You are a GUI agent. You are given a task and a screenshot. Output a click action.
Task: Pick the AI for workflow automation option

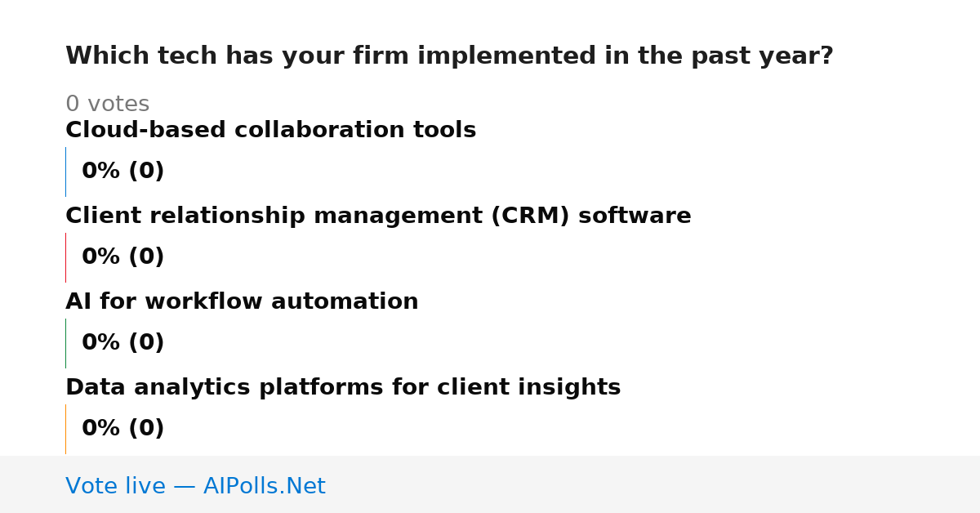click(242, 301)
